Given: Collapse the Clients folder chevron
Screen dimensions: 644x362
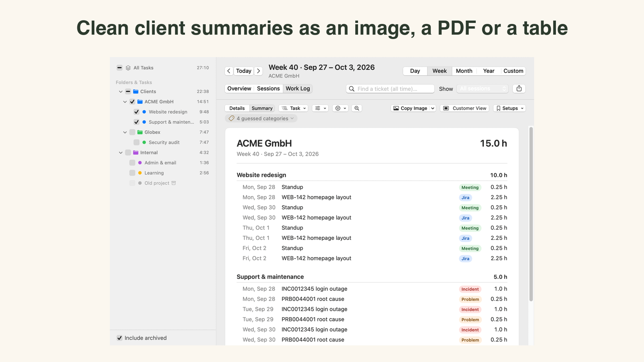Looking at the screenshot, I should click(121, 92).
